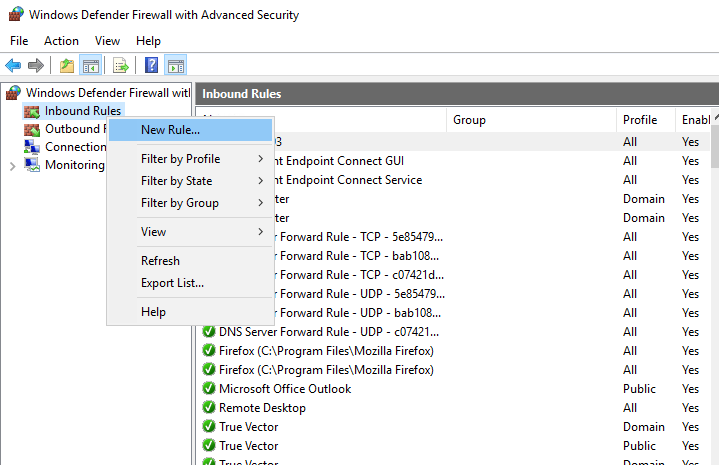719x465 pixels.
Task: Choose Export List... in context menu
Action: point(191,282)
